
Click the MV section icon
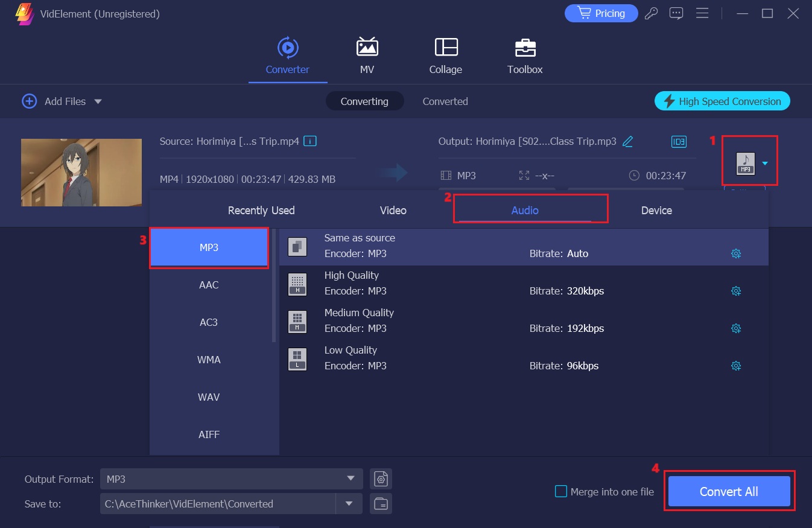point(367,48)
